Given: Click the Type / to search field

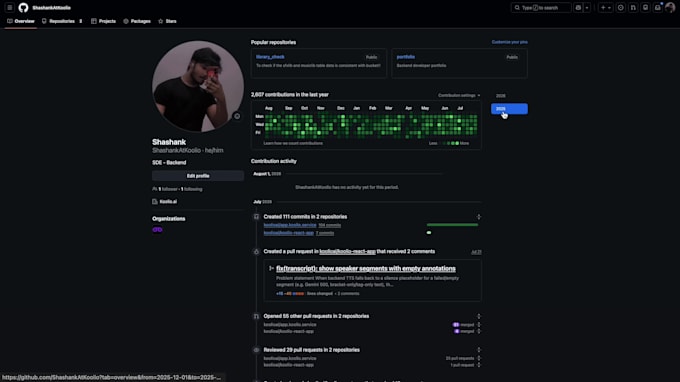Looking at the screenshot, I should tap(541, 8).
